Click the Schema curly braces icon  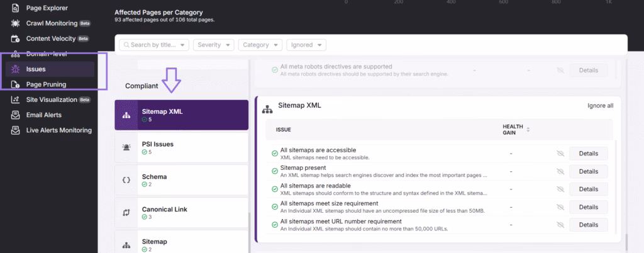click(x=126, y=181)
